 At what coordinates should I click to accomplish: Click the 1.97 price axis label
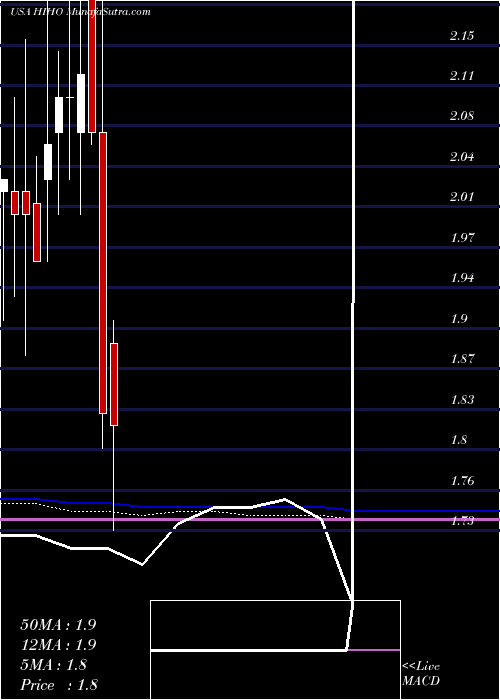(462, 238)
